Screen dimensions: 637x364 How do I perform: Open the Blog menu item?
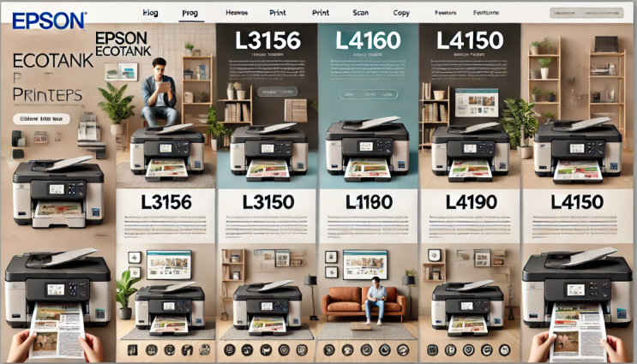150,13
